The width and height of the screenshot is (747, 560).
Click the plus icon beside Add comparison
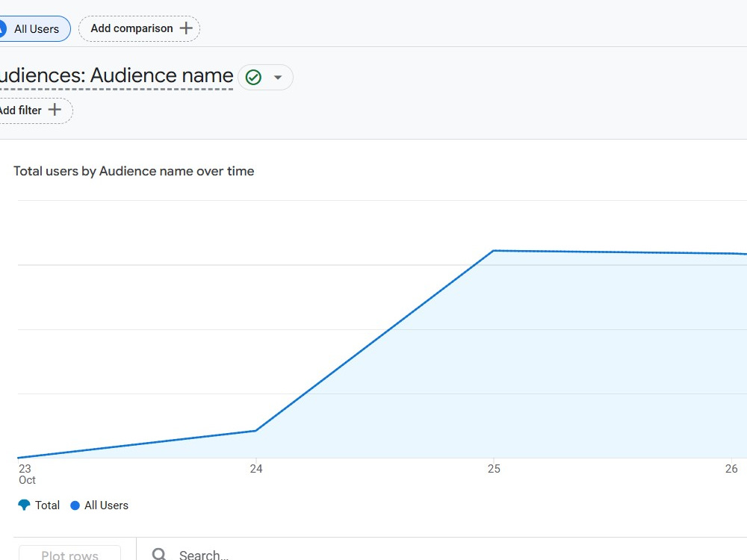[x=186, y=28]
